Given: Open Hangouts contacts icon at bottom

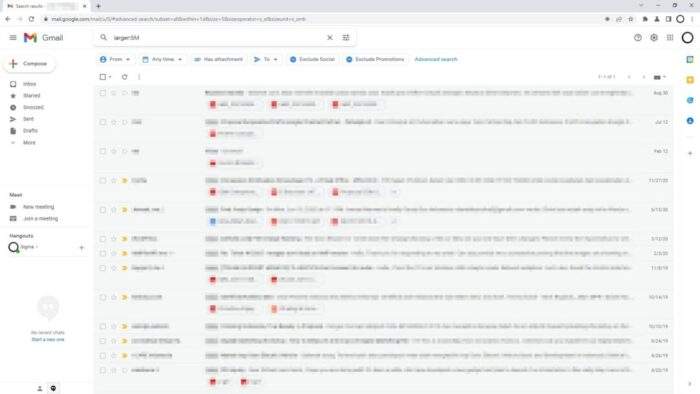Looking at the screenshot, I should 40,389.
